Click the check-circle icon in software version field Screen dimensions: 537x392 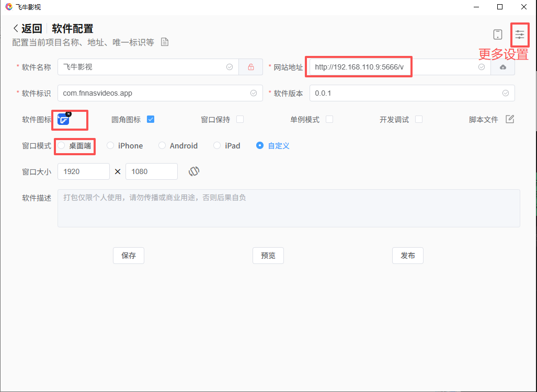coord(506,93)
